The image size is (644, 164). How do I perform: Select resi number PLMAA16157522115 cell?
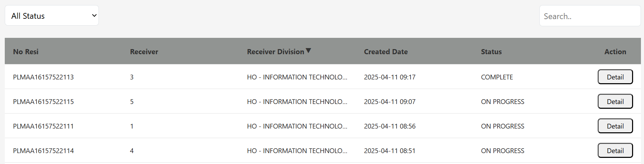click(43, 102)
